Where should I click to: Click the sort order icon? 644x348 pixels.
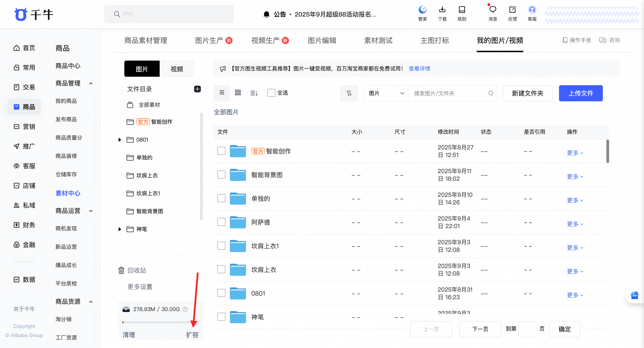[x=254, y=93]
